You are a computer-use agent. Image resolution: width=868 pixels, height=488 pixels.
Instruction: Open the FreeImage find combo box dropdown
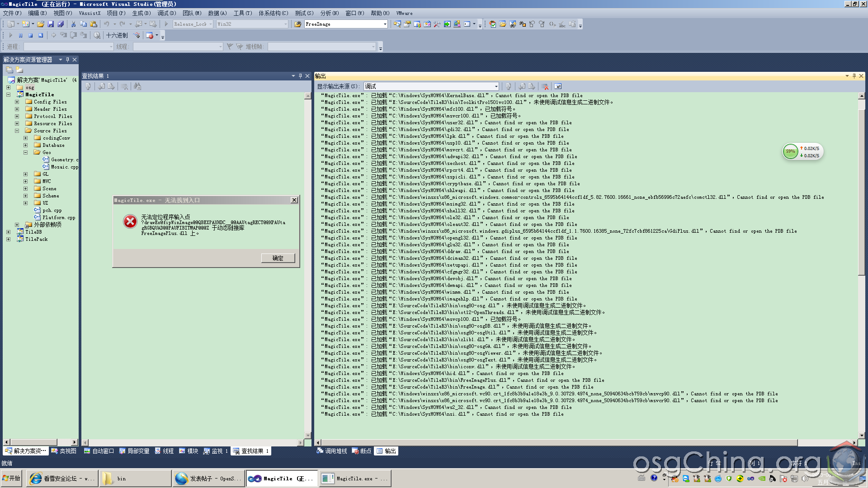pos(385,24)
